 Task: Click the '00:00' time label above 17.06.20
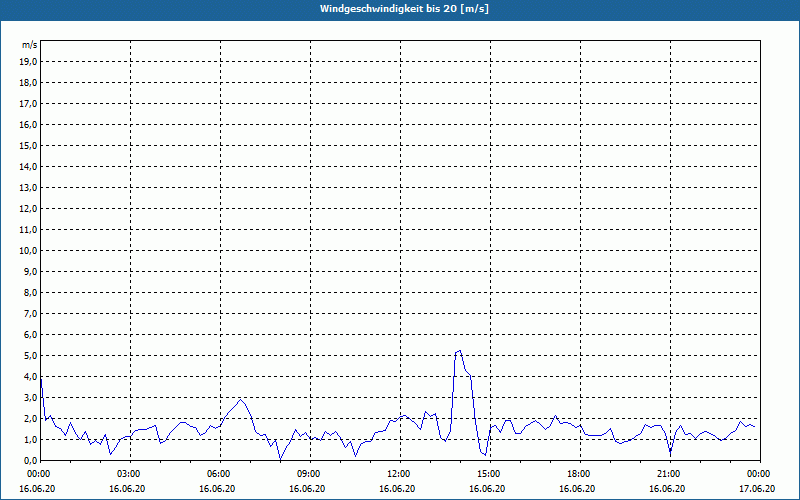click(x=760, y=474)
